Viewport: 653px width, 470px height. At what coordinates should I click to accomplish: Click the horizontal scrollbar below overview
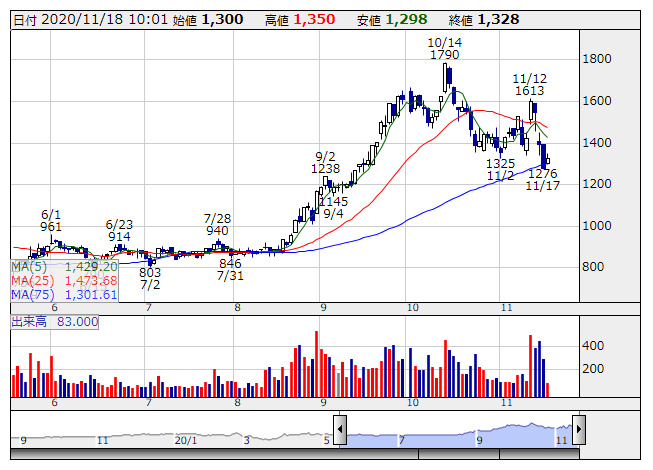click(x=294, y=453)
